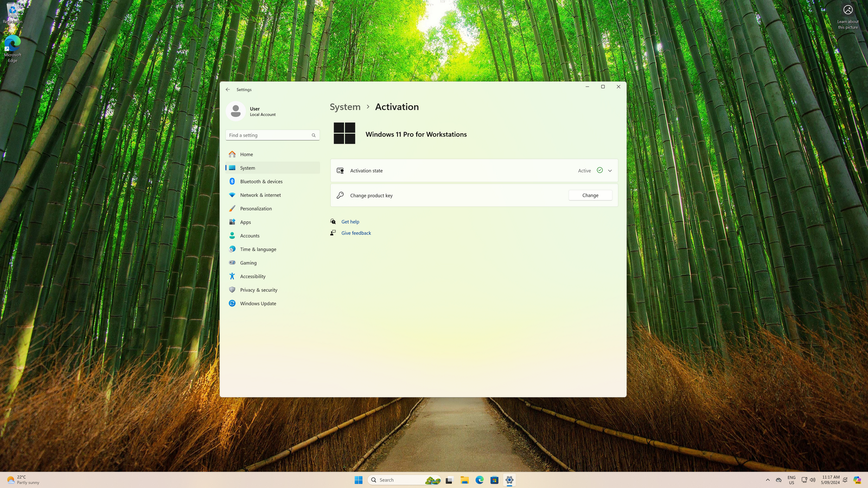The width and height of the screenshot is (868, 488).
Task: Click the Settings gear icon on taskbar
Action: (509, 480)
